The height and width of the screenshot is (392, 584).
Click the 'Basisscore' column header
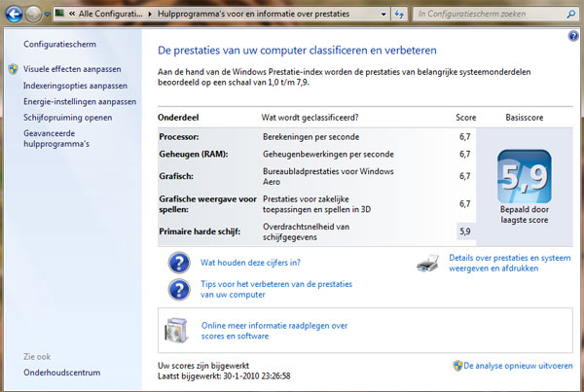point(524,118)
